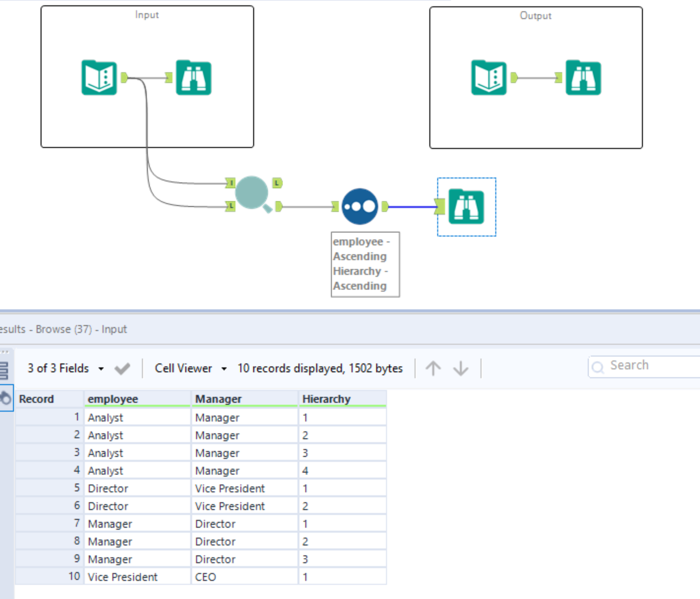
Task: Select Manager cell in record 2
Action: (244, 435)
